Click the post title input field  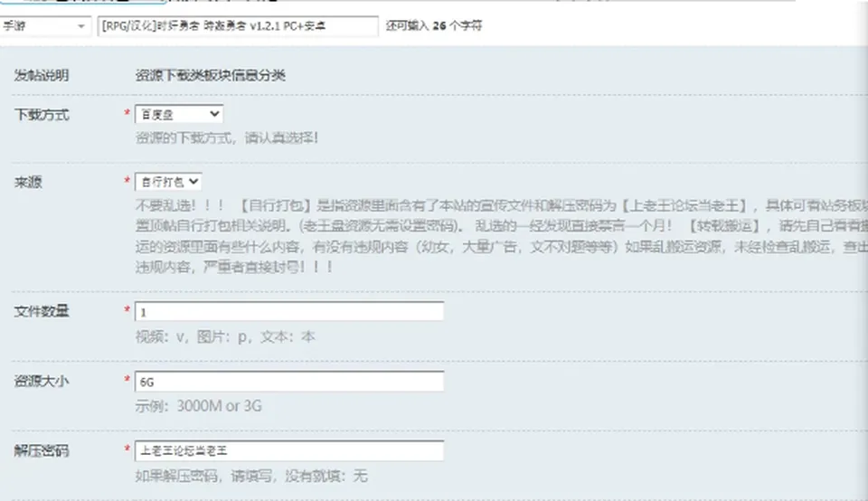[x=238, y=26]
